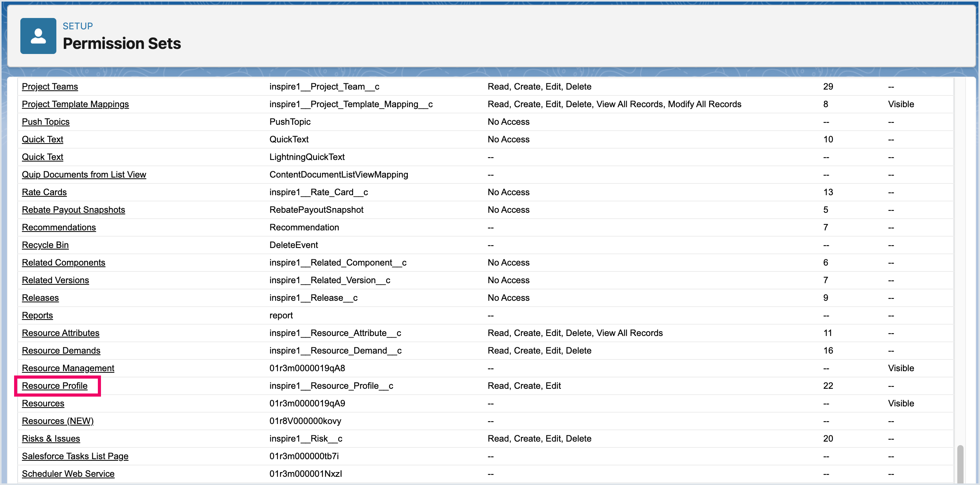The height and width of the screenshot is (485, 980).
Task: Open the Resource Management link
Action: click(x=68, y=368)
